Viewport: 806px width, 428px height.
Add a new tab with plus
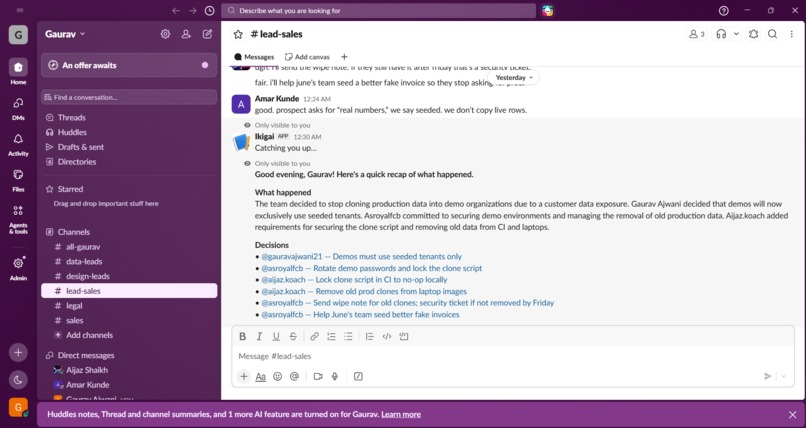(x=344, y=57)
